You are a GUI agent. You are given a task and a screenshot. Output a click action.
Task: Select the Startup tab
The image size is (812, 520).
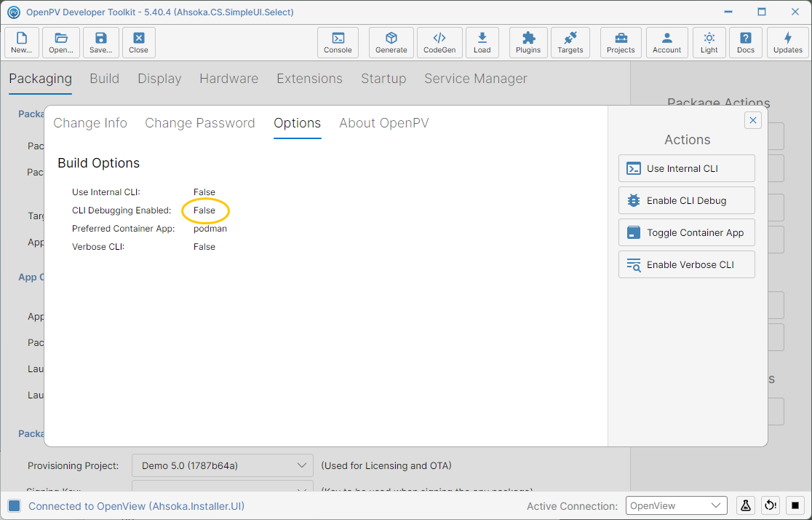[383, 79]
